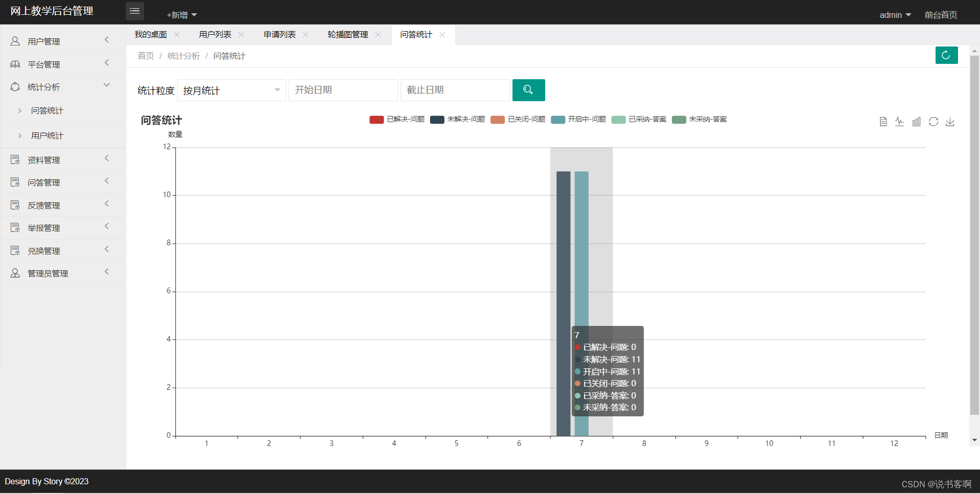Click the green refresh page button
The width and height of the screenshot is (980, 494).
tap(946, 55)
